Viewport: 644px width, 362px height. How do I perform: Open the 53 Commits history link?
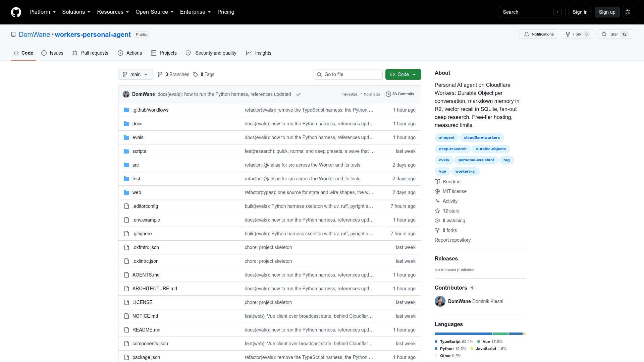coord(400,94)
